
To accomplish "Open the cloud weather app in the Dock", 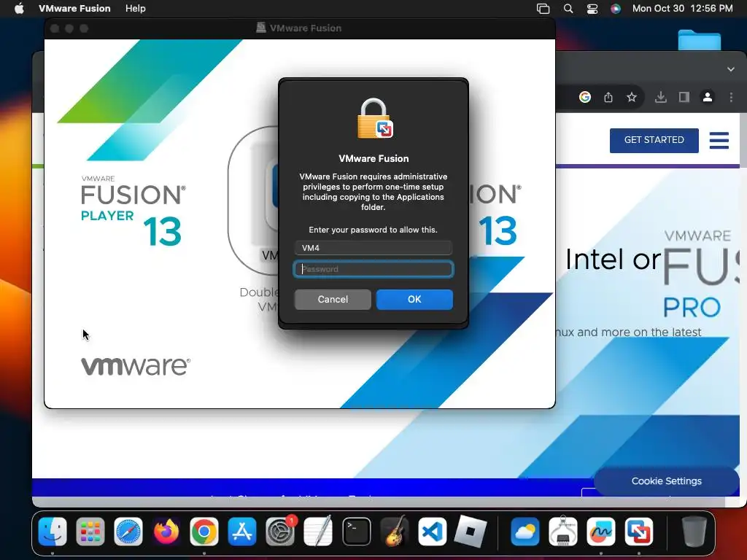I will (525, 532).
